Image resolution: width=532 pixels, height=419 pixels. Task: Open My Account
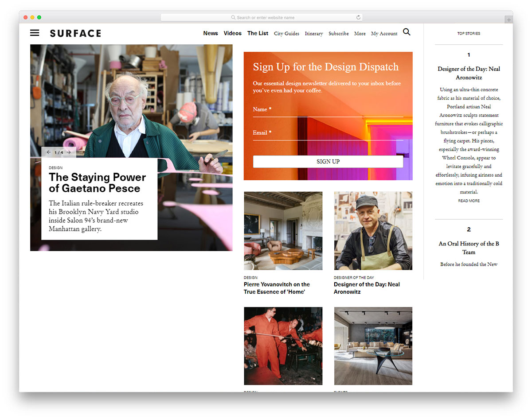click(384, 34)
